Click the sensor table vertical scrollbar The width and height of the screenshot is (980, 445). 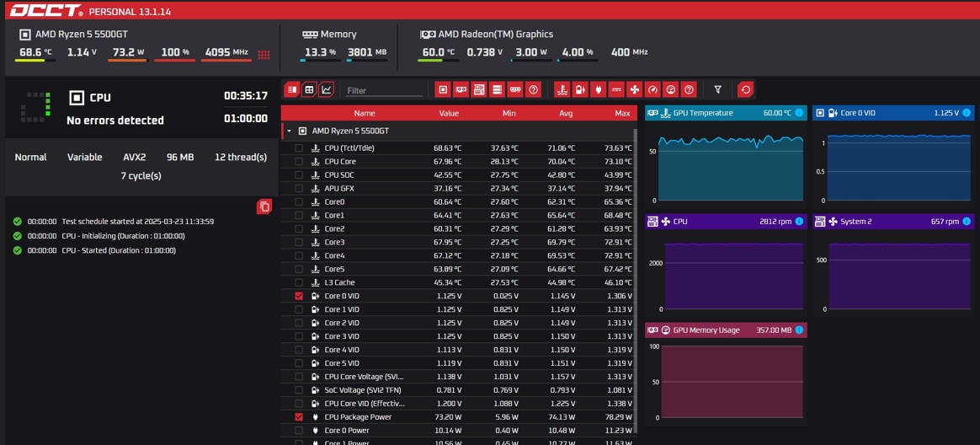[x=636, y=281]
